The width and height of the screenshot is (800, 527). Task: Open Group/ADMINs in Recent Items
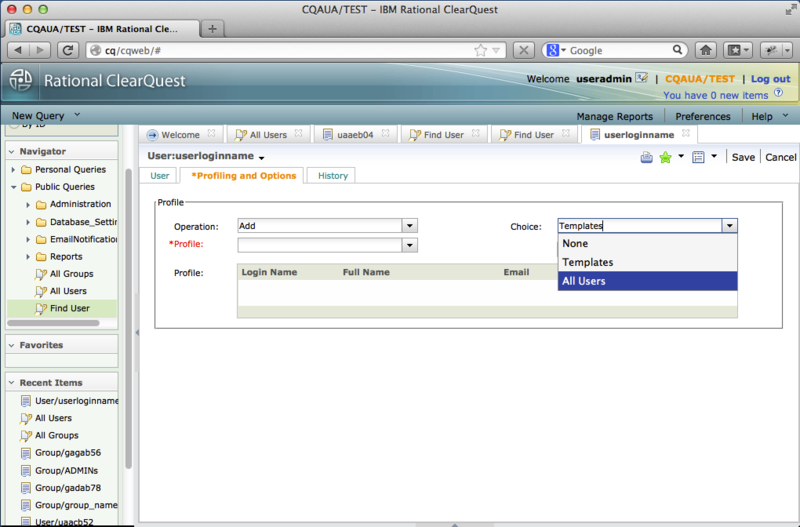click(66, 470)
